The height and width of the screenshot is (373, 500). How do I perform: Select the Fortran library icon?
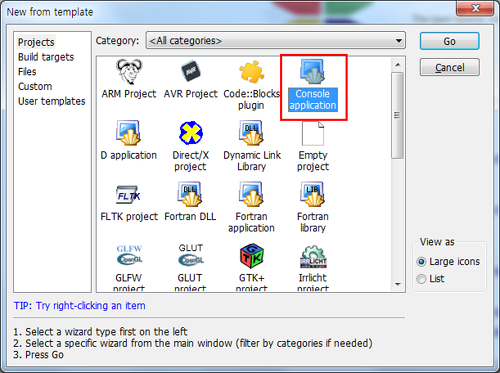point(313,194)
